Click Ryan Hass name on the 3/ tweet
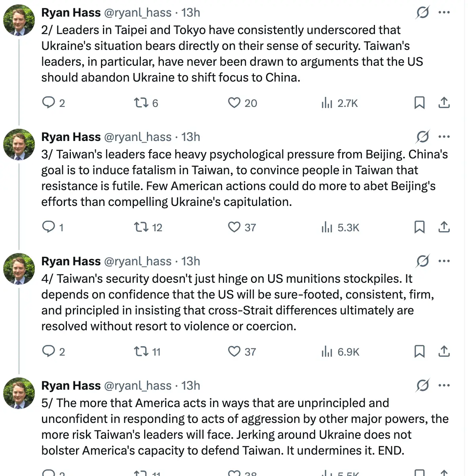Viewport: 468px width, 476px height. click(x=71, y=137)
